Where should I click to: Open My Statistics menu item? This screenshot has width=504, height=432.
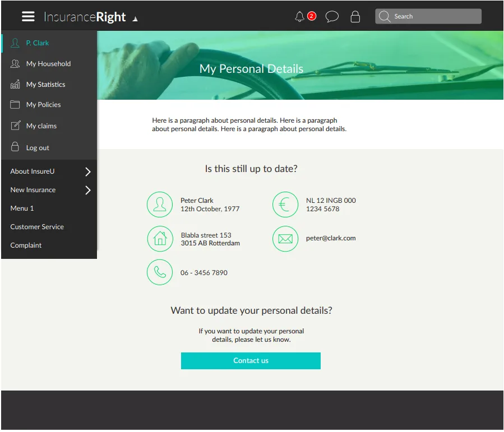point(49,84)
